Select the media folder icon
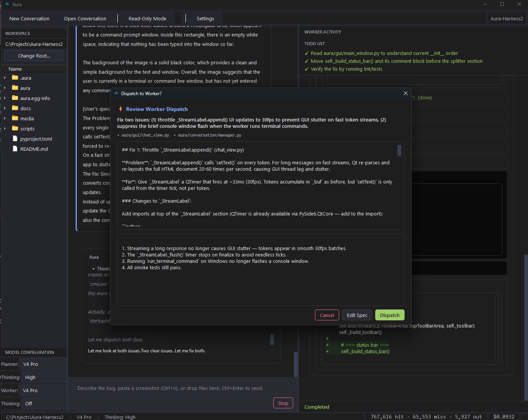Viewport: 528px width, 420px height. coord(15,118)
